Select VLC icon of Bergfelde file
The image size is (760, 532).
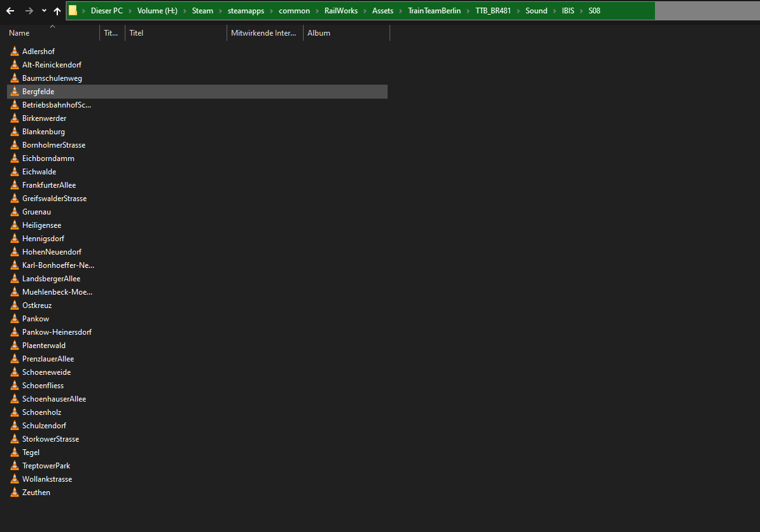pyautogui.click(x=15, y=91)
